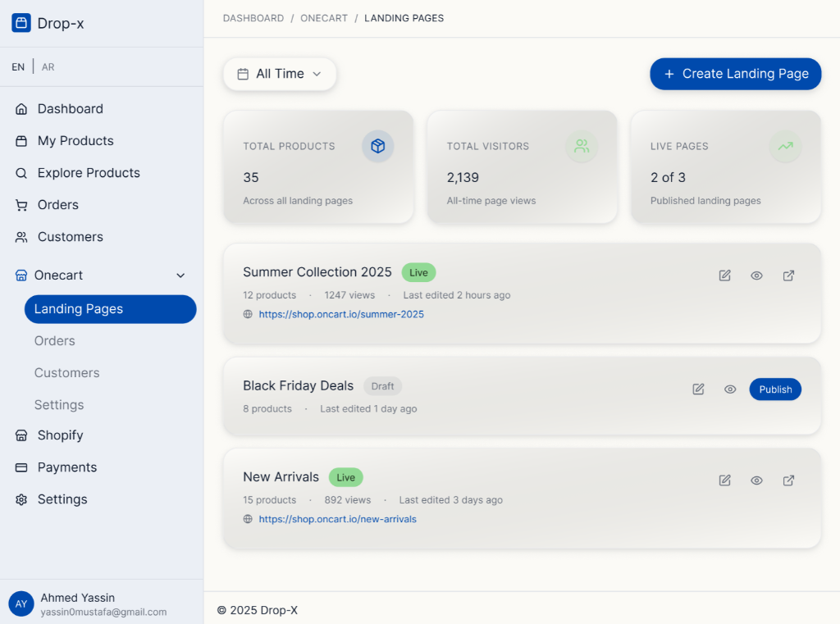Screen dimensions: 840x624
Task: Open the Drop-x logo icon
Action: (21, 23)
